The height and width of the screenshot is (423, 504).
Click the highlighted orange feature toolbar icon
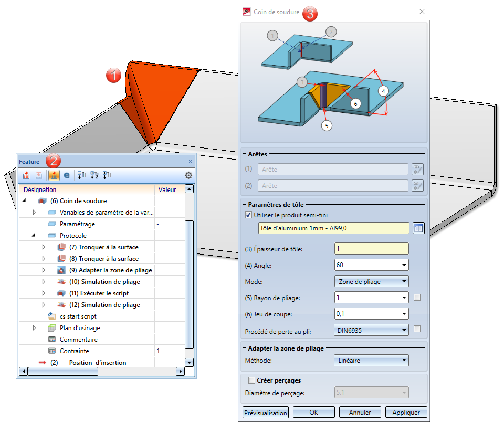pos(54,175)
